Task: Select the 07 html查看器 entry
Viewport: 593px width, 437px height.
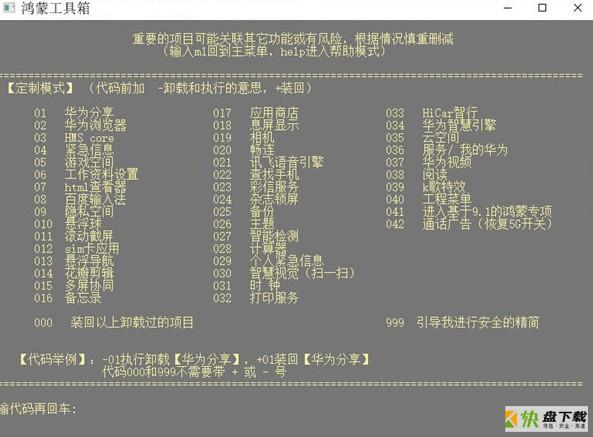Action: (80, 187)
